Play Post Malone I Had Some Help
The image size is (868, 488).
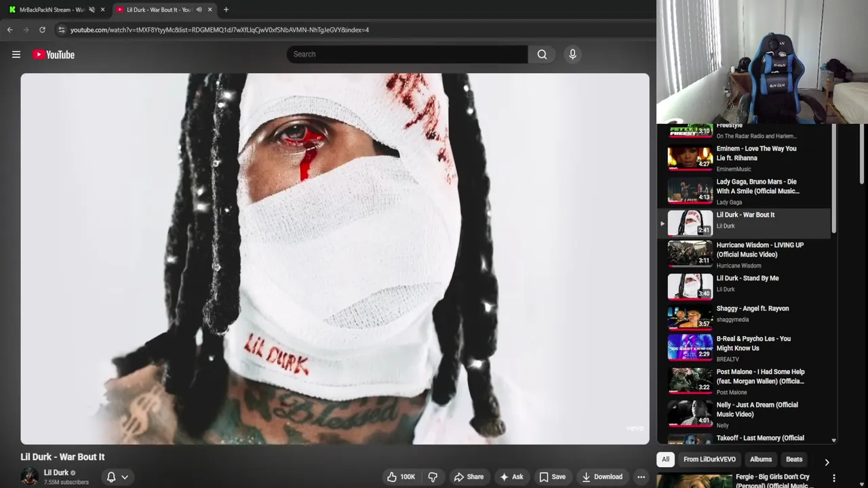point(761,376)
